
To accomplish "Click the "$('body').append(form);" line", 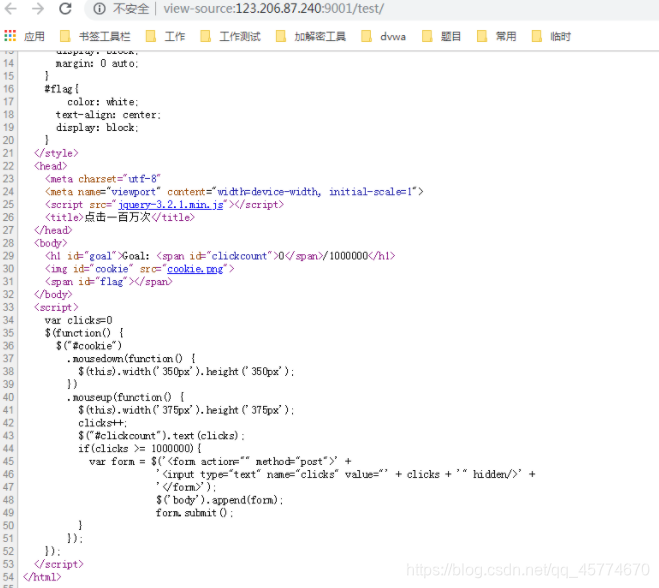I will click(x=219, y=500).
